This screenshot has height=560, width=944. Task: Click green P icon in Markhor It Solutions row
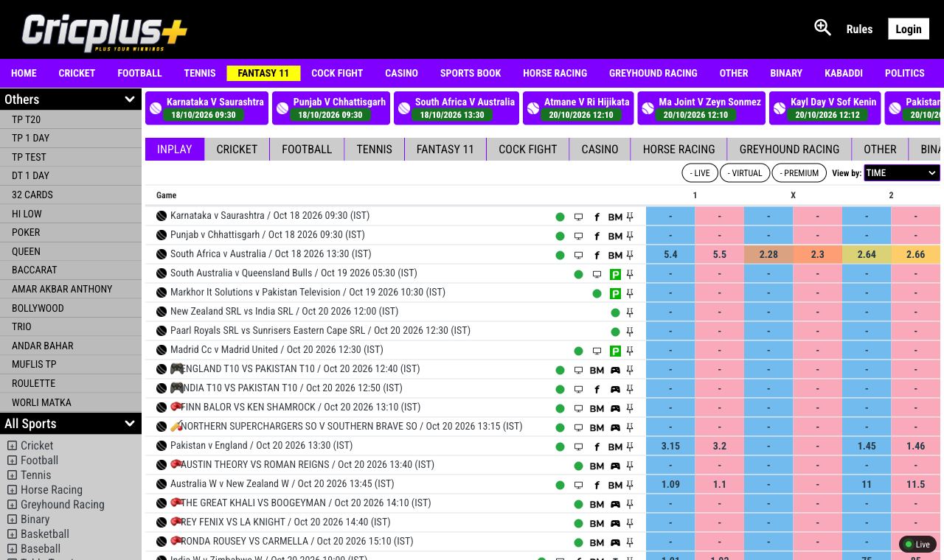click(615, 294)
